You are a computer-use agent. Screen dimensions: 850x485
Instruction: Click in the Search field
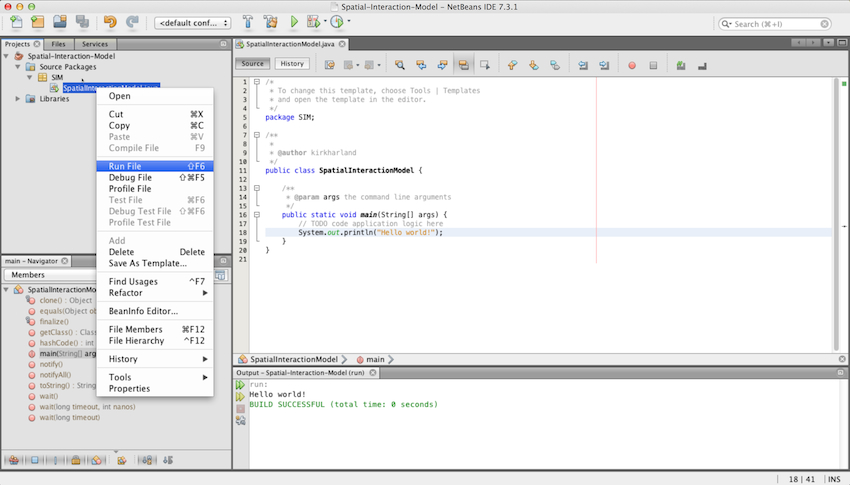coord(774,24)
